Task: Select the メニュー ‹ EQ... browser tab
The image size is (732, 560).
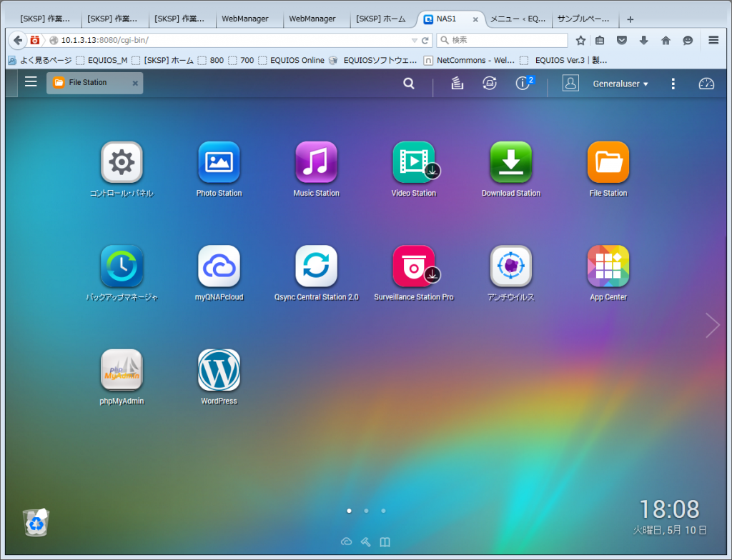Action: [x=518, y=19]
